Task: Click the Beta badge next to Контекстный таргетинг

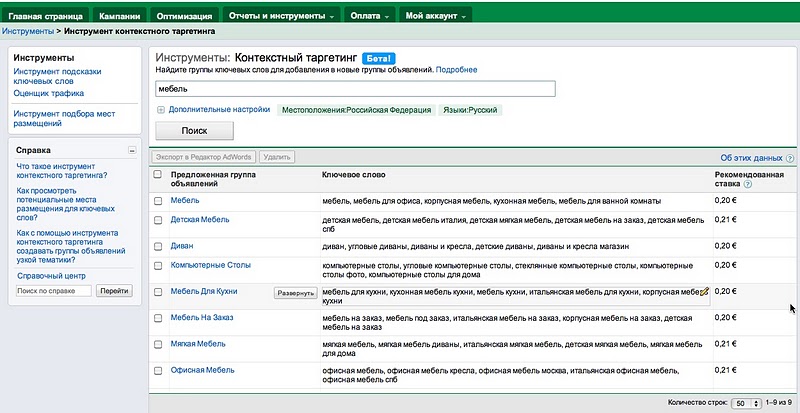Action: pyautogui.click(x=380, y=59)
